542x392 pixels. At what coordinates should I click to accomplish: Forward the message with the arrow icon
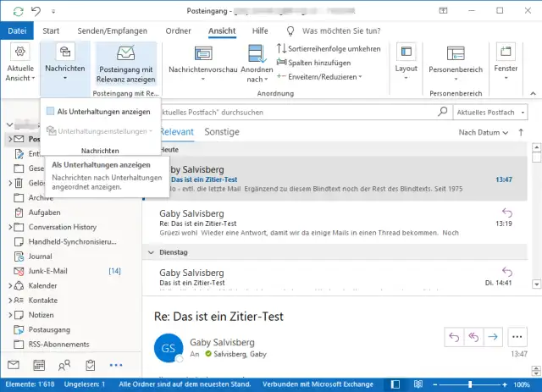493,336
